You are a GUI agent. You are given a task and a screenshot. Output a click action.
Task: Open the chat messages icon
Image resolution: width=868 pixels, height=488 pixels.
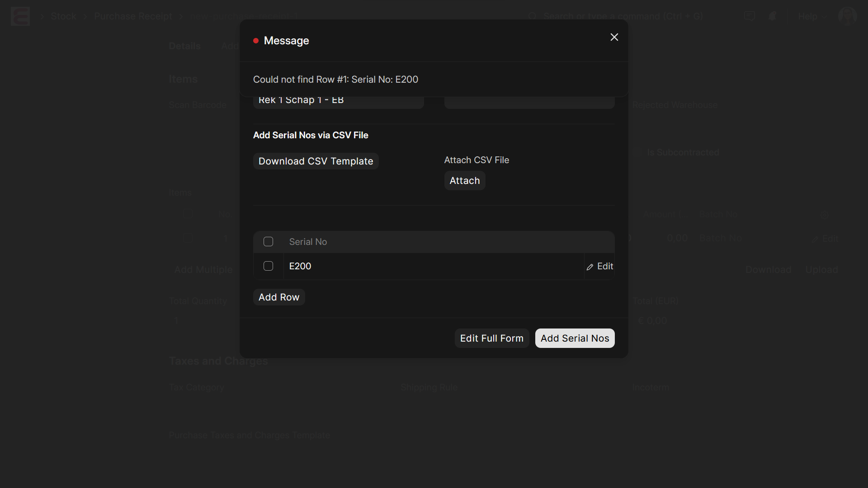(x=750, y=16)
